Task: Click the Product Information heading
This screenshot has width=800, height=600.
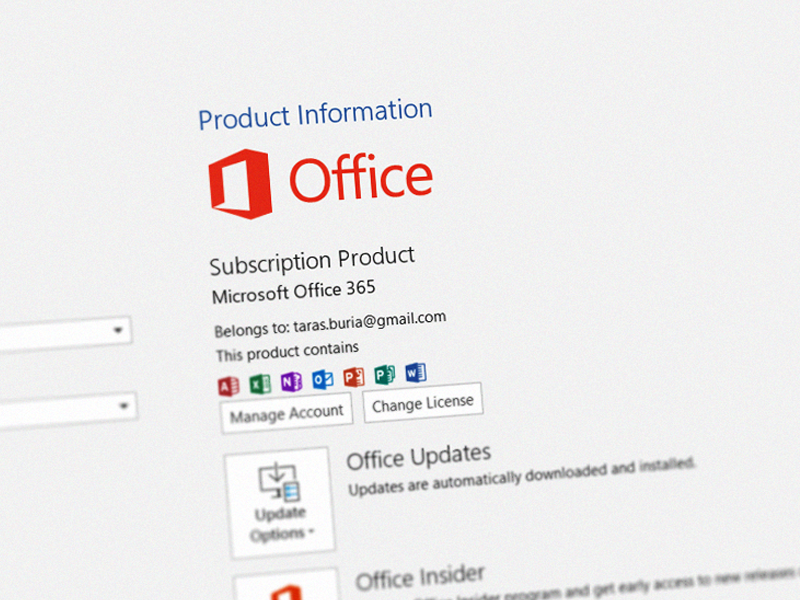Action: 315,114
